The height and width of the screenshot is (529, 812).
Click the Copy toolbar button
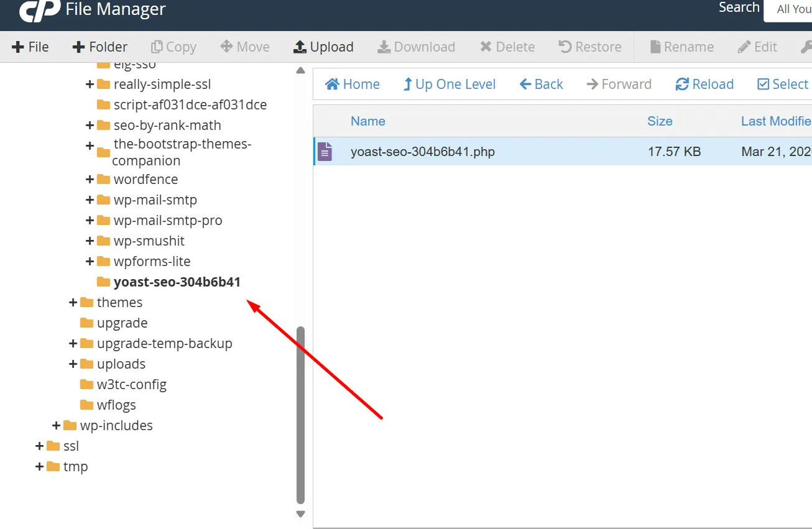pyautogui.click(x=173, y=47)
